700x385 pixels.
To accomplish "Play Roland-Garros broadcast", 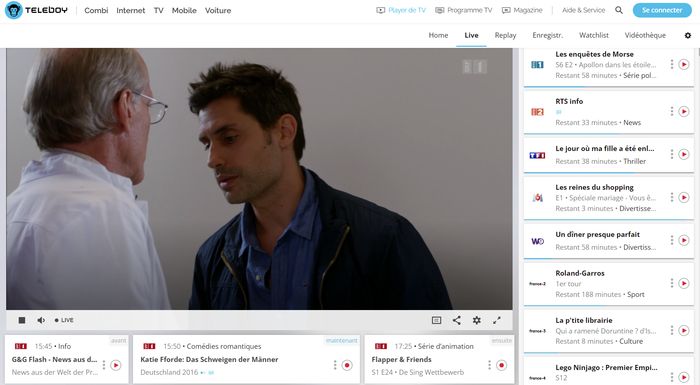I will (x=684, y=283).
